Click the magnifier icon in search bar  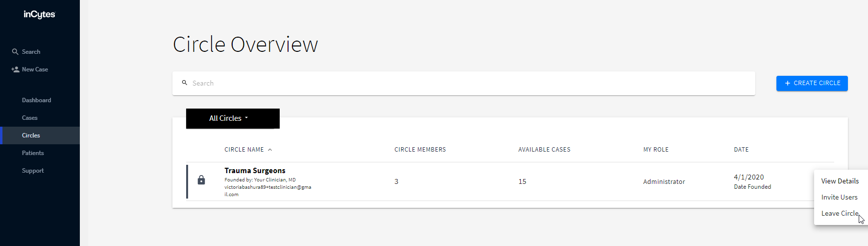[x=185, y=83]
